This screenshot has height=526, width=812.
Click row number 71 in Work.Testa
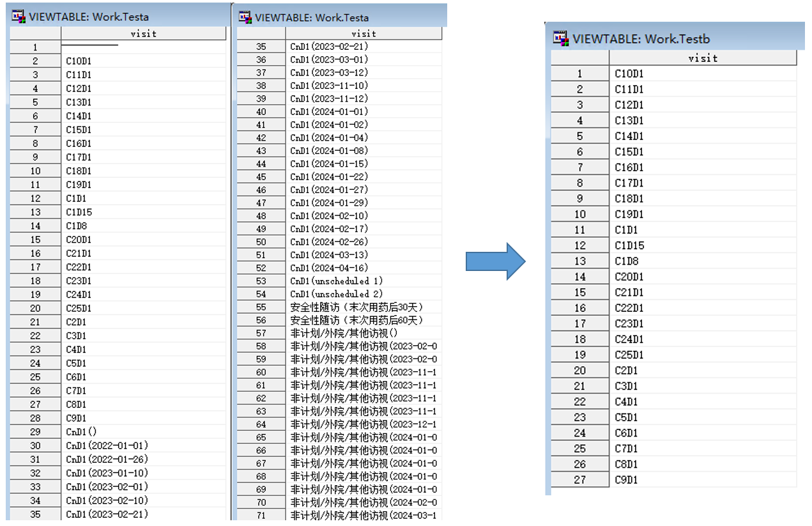261,515
